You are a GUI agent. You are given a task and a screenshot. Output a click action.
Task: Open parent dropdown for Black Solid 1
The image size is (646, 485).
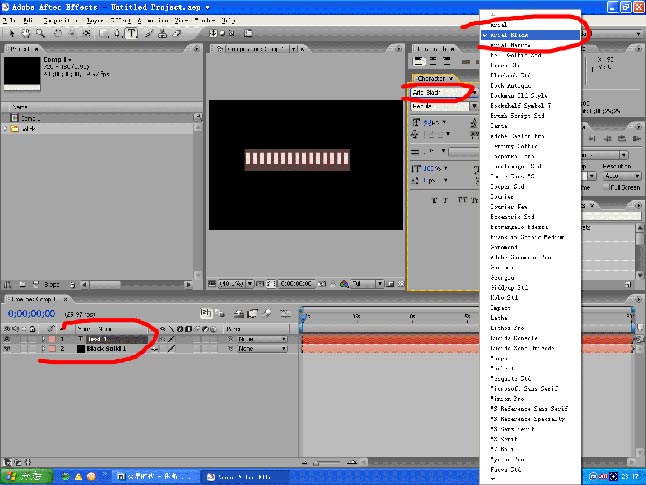[x=262, y=349]
